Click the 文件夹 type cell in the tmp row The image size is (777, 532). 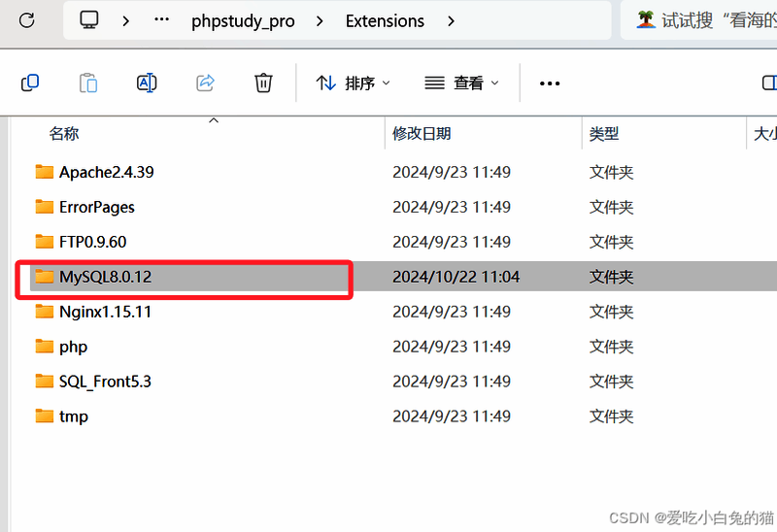(x=612, y=416)
